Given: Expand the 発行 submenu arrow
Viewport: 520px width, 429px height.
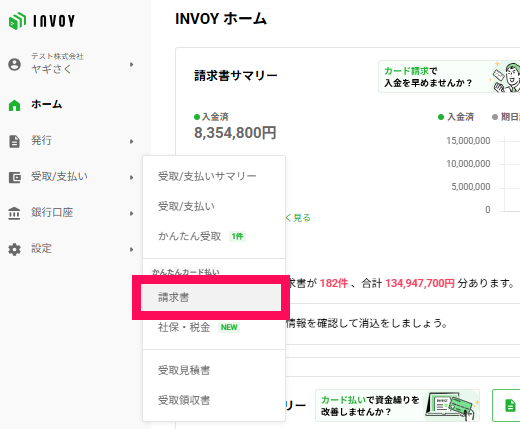Looking at the screenshot, I should click(x=132, y=141).
